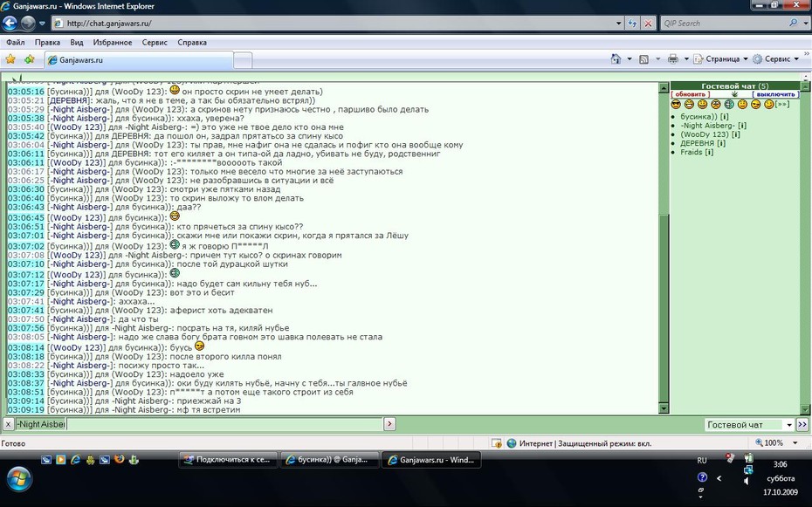The image size is (812, 507).
Task: Open the Файл menu
Action: pos(16,43)
